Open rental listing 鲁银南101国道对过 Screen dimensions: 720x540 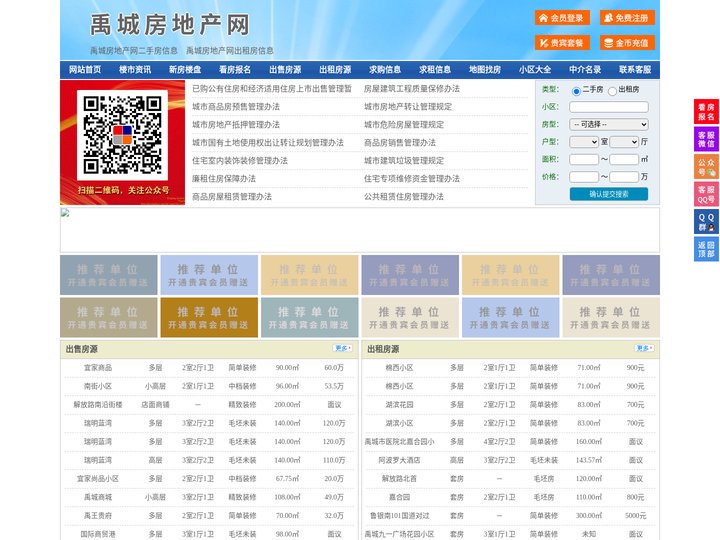[x=399, y=516]
